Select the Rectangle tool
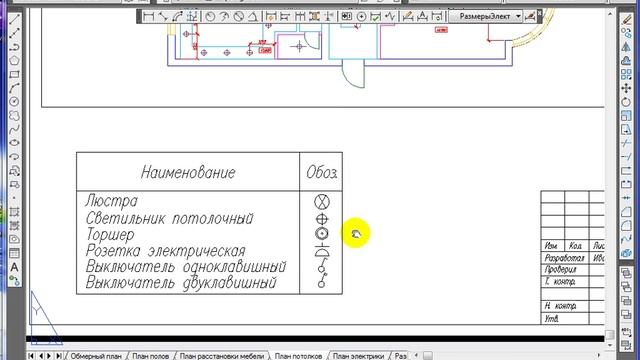 click(x=14, y=74)
